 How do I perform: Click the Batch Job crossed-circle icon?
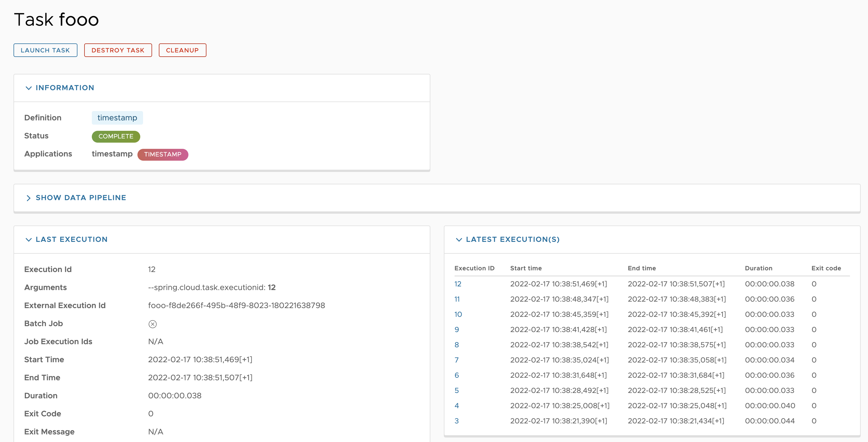point(152,324)
